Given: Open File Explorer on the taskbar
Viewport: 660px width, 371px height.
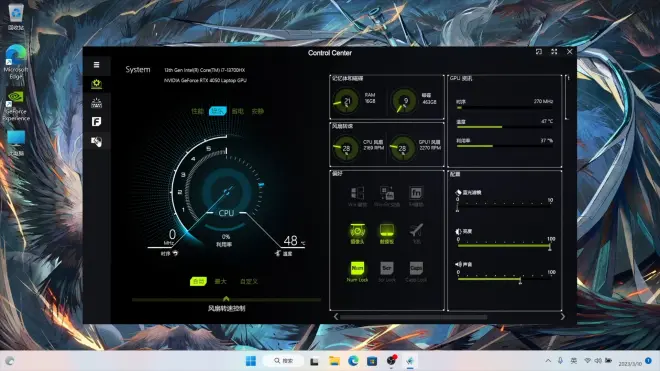Looking at the screenshot, I should (x=335, y=361).
